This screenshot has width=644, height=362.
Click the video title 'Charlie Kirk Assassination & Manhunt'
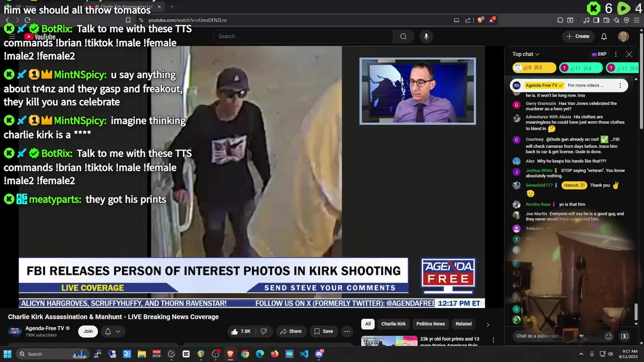point(113,317)
